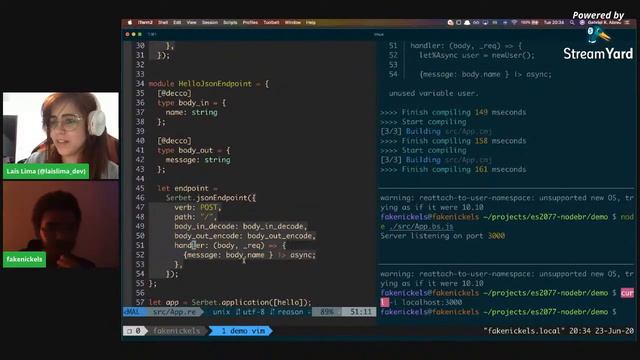Image resolution: width=640 pixels, height=360 pixels.
Task: Click 'name: string' on line 37
Action: tap(191, 112)
